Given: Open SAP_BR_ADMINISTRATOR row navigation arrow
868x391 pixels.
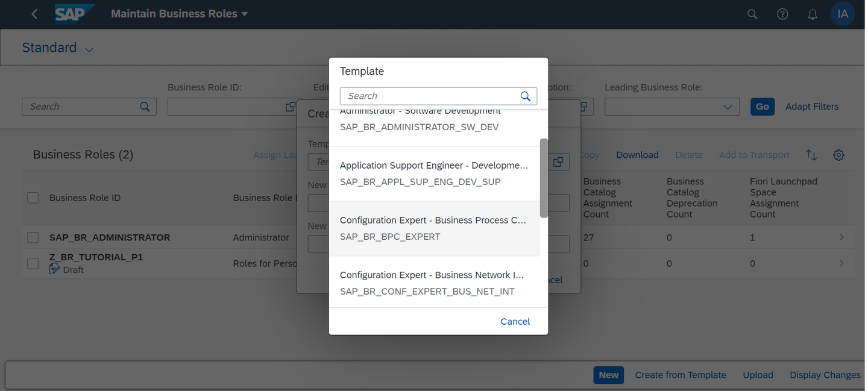Looking at the screenshot, I should coord(841,237).
